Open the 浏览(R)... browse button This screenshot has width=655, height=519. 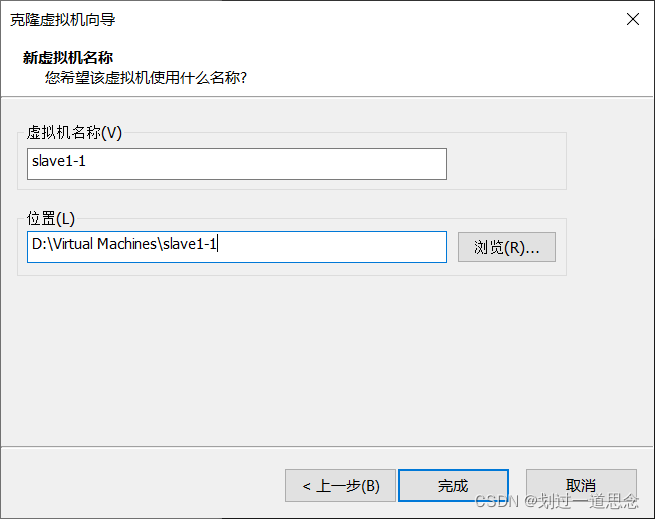pos(507,247)
